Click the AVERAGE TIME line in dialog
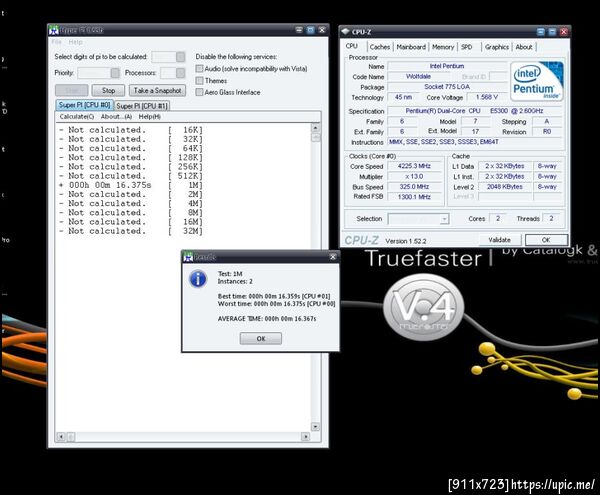This screenshot has width=600, height=495. [x=267, y=319]
